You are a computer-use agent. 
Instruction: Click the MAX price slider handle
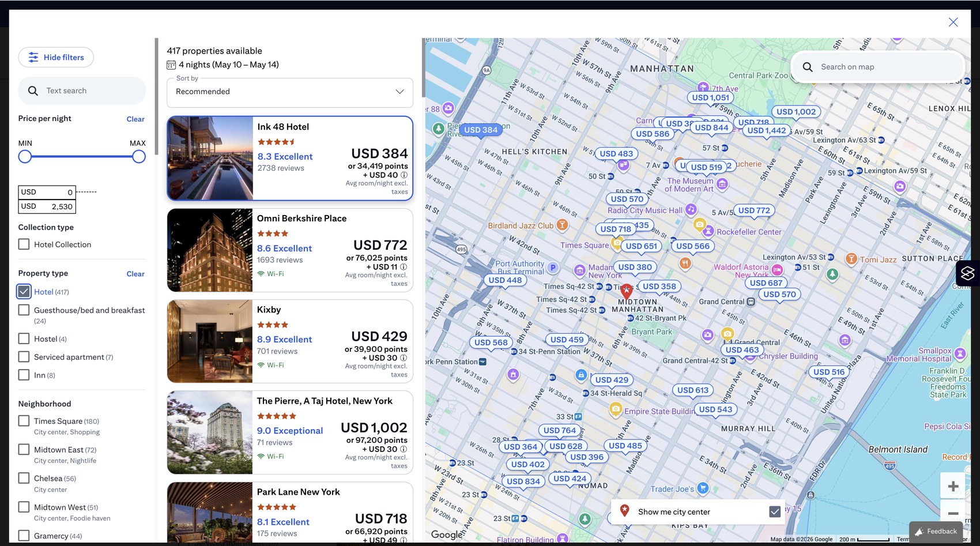tap(139, 156)
